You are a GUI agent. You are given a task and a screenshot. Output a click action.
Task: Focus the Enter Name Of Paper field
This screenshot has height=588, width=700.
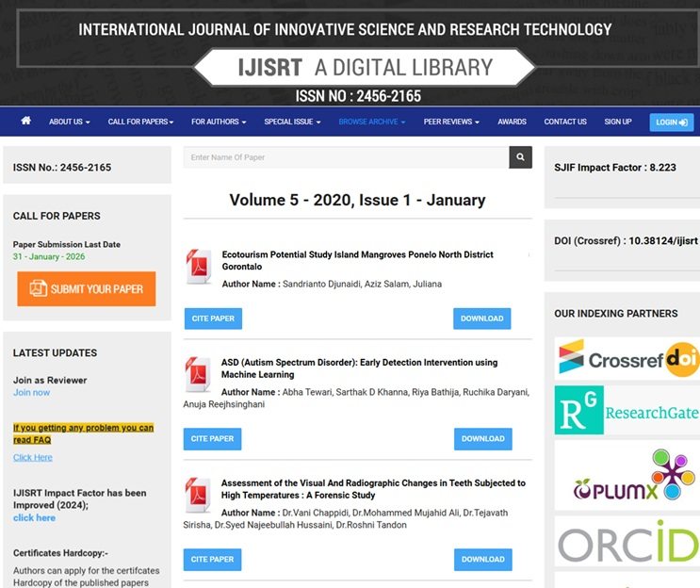tap(345, 157)
